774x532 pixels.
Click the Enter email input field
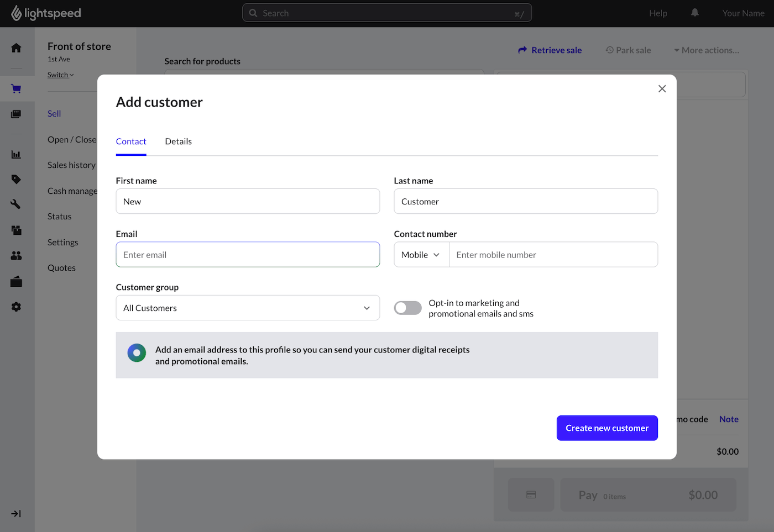pyautogui.click(x=248, y=255)
